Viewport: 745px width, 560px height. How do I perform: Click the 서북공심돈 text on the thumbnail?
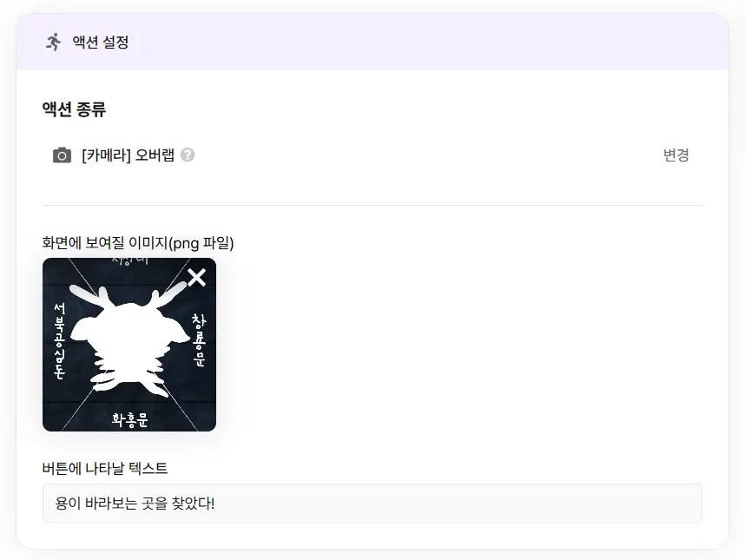(59, 341)
